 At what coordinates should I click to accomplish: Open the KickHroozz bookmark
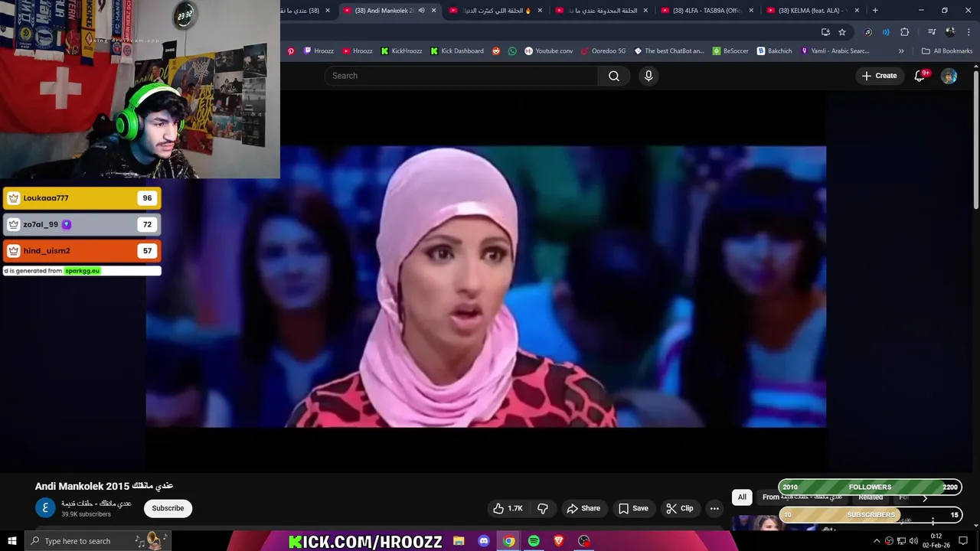pos(401,51)
